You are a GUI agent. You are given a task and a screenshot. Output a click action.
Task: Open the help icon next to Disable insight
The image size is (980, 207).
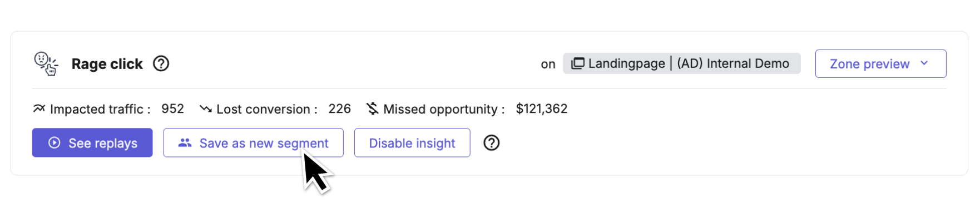click(x=492, y=143)
